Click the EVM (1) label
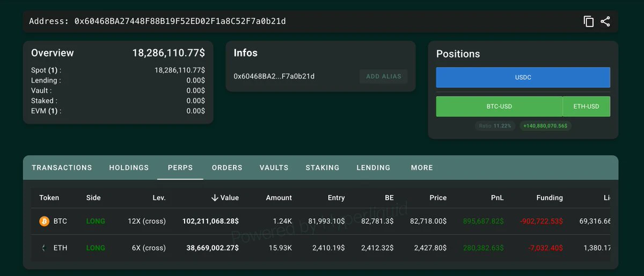The width and height of the screenshot is (644, 276). pos(46,111)
